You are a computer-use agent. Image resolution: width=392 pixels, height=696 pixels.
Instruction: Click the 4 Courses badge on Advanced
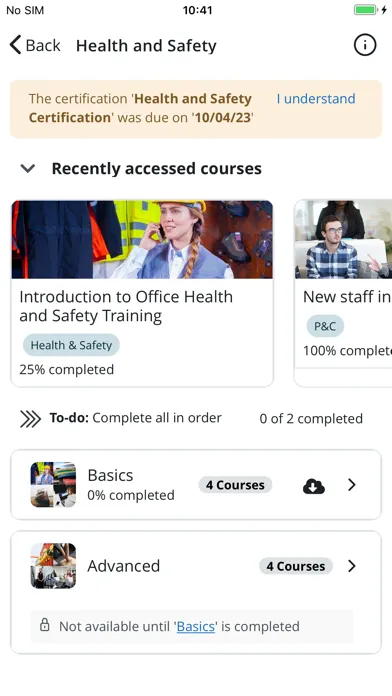click(x=296, y=566)
